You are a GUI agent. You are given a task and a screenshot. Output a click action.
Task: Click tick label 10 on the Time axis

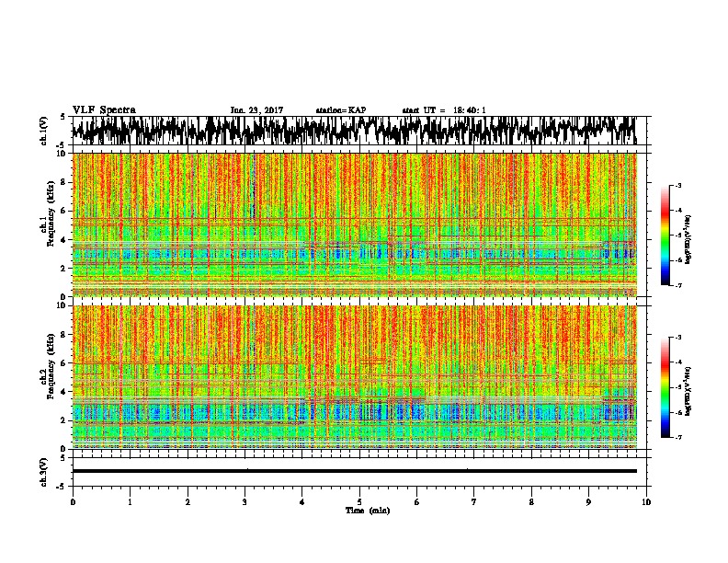(646, 502)
